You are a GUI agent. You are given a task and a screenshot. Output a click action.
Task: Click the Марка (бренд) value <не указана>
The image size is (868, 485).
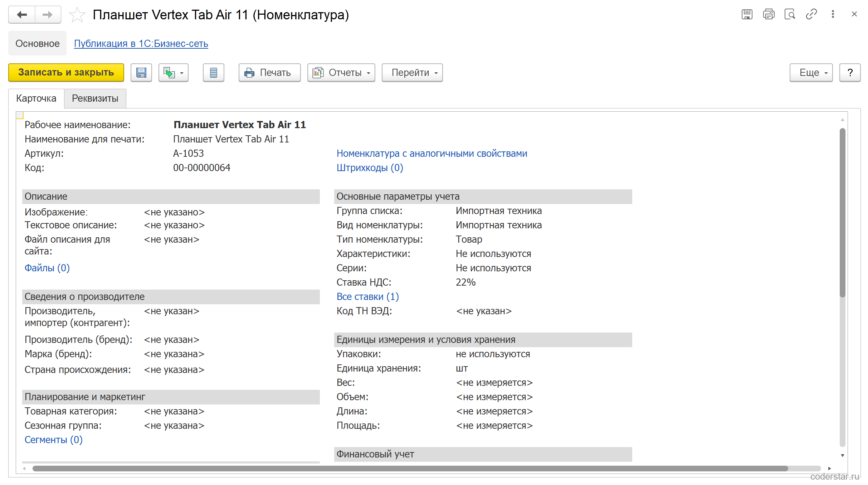(174, 354)
